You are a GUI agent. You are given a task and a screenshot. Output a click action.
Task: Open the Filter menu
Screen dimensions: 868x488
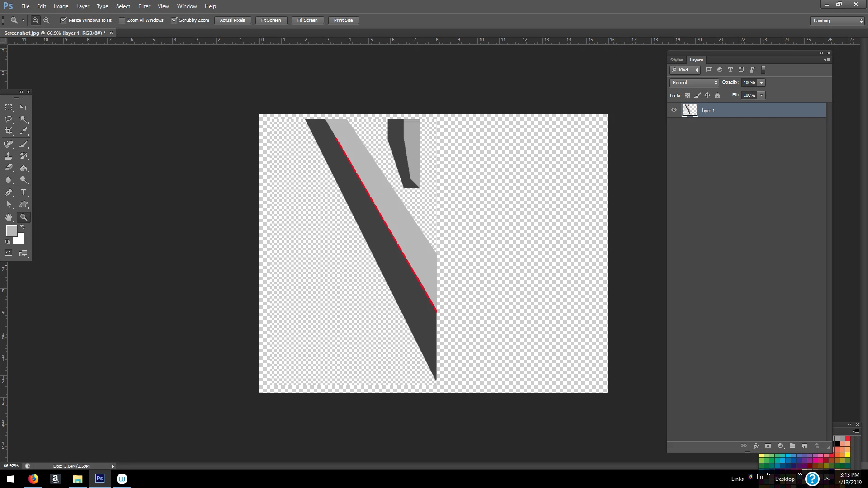click(x=144, y=6)
